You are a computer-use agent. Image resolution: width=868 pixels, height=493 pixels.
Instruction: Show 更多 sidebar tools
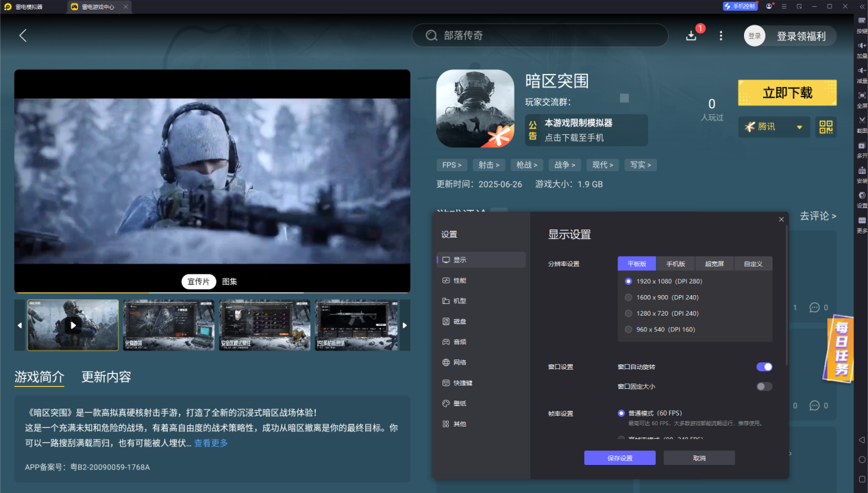click(x=862, y=225)
